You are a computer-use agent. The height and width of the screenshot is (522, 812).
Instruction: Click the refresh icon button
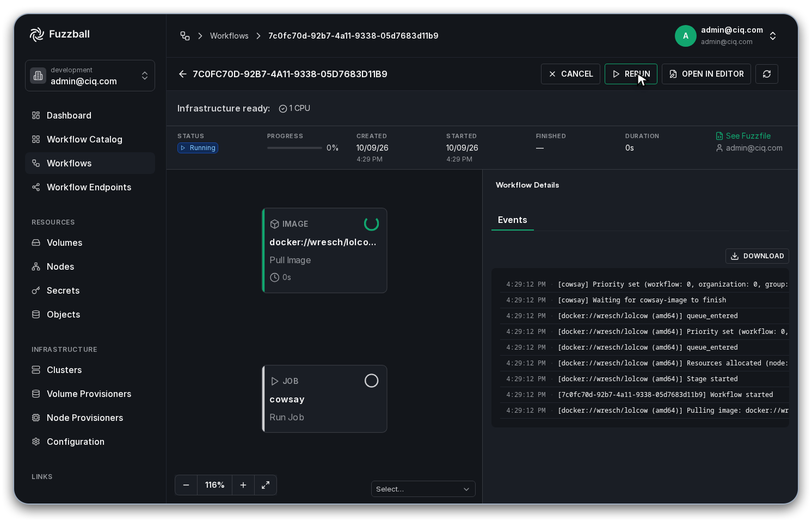click(767, 74)
